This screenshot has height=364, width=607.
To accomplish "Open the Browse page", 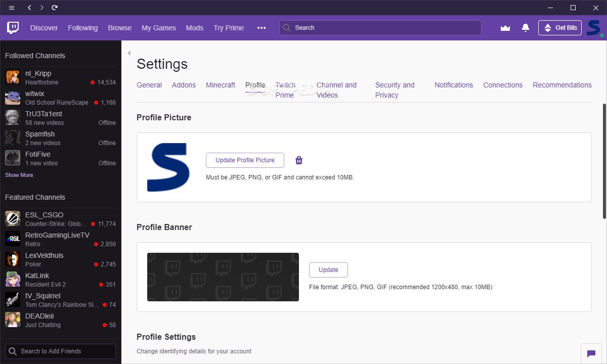I will (119, 28).
